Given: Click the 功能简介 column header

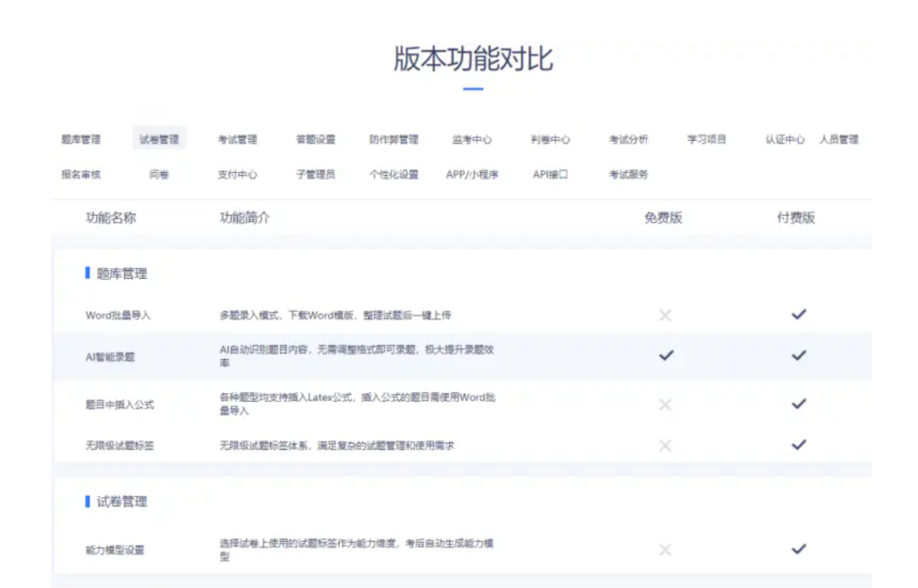Looking at the screenshot, I should [245, 218].
